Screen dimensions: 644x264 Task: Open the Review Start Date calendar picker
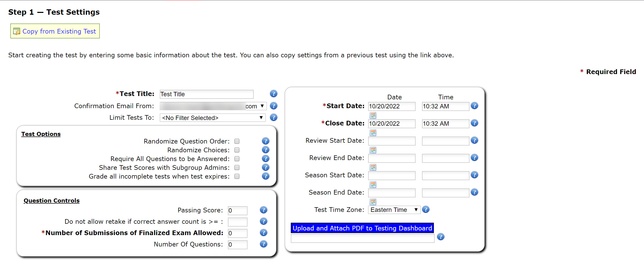[x=373, y=150]
